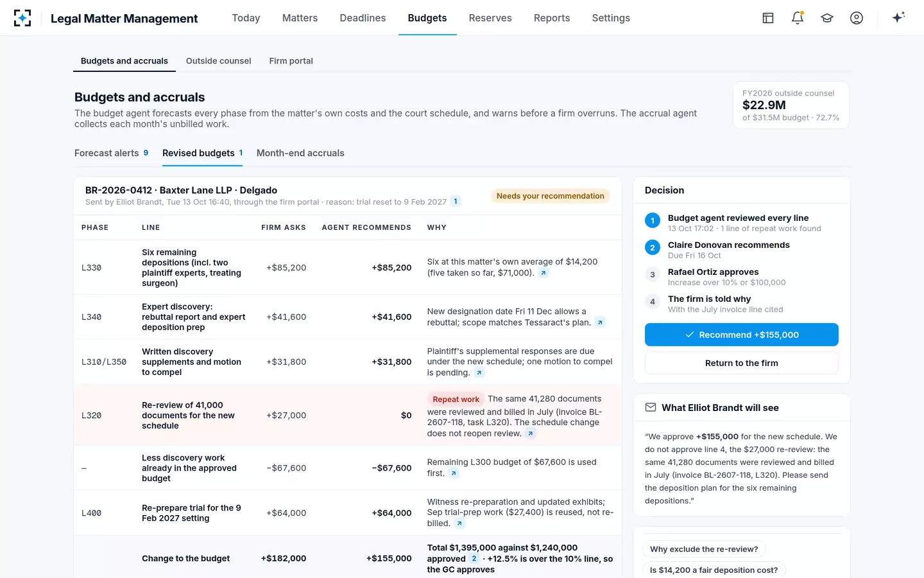The height and width of the screenshot is (578, 924).
Task: Open the Settings tab
Action: pos(611,18)
